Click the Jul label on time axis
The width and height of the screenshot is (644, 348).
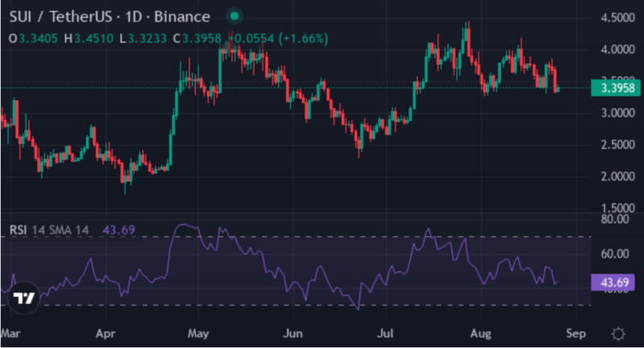coord(386,333)
